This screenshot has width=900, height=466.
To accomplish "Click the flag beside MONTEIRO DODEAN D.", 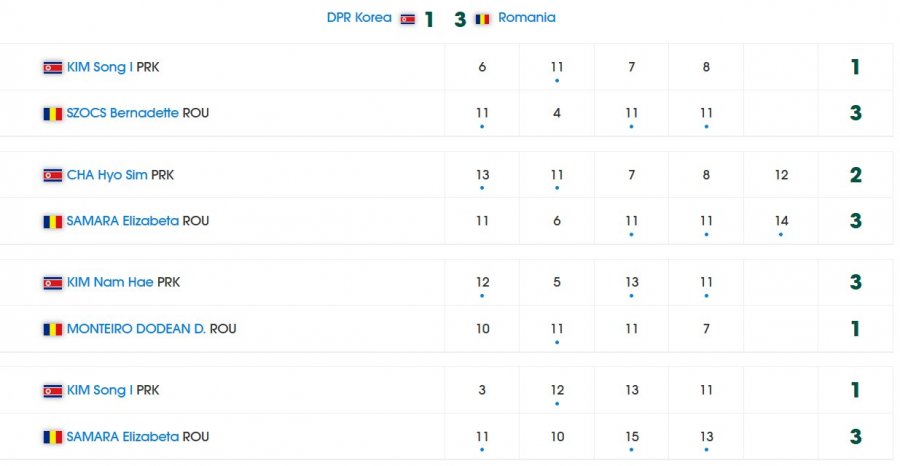I will 53,329.
